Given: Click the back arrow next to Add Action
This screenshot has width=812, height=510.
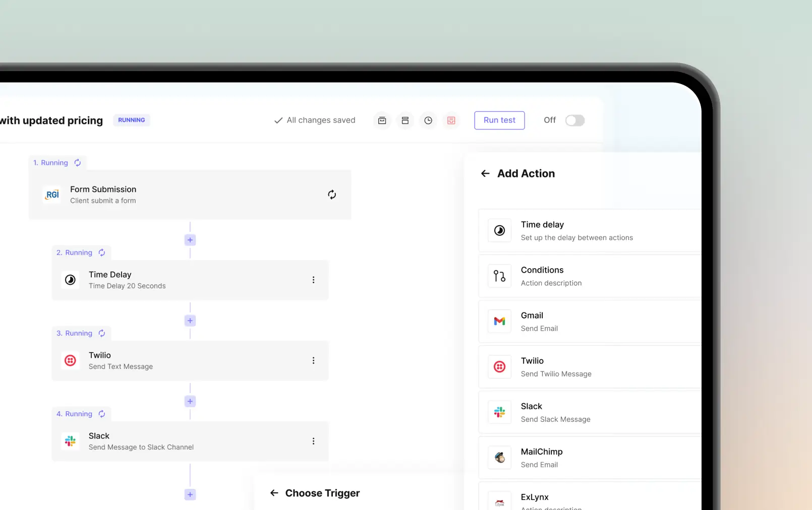Looking at the screenshot, I should [x=484, y=173].
